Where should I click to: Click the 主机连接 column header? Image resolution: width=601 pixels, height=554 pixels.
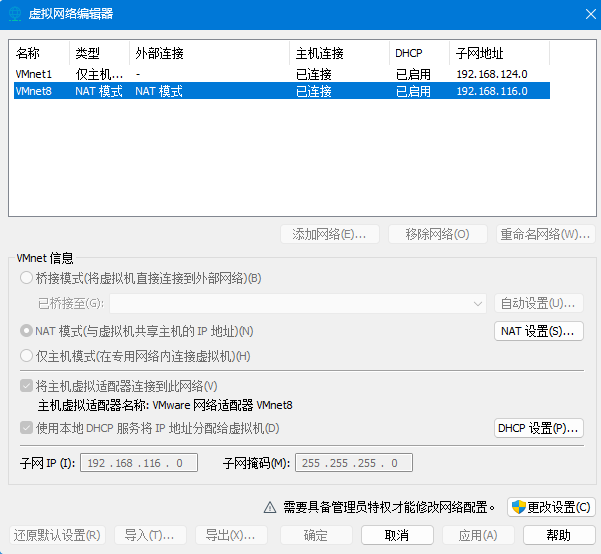[x=340, y=53]
